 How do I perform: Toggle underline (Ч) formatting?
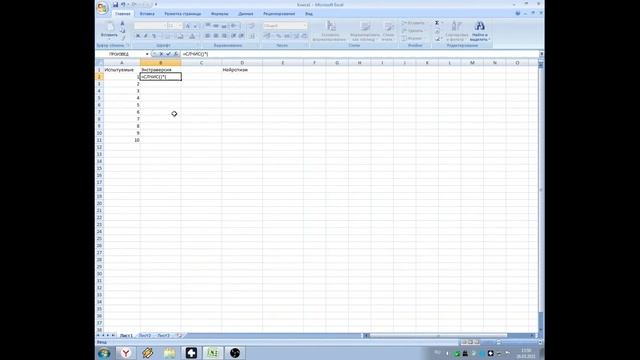click(154, 36)
